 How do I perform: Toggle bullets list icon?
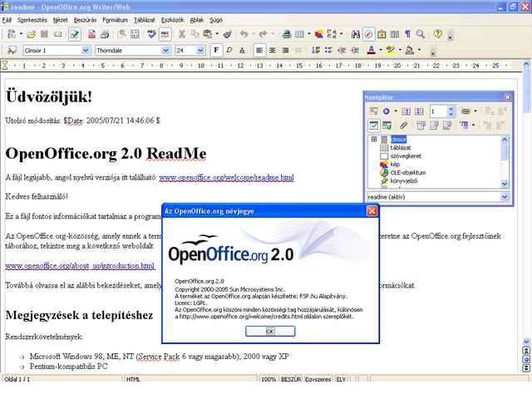329,51
